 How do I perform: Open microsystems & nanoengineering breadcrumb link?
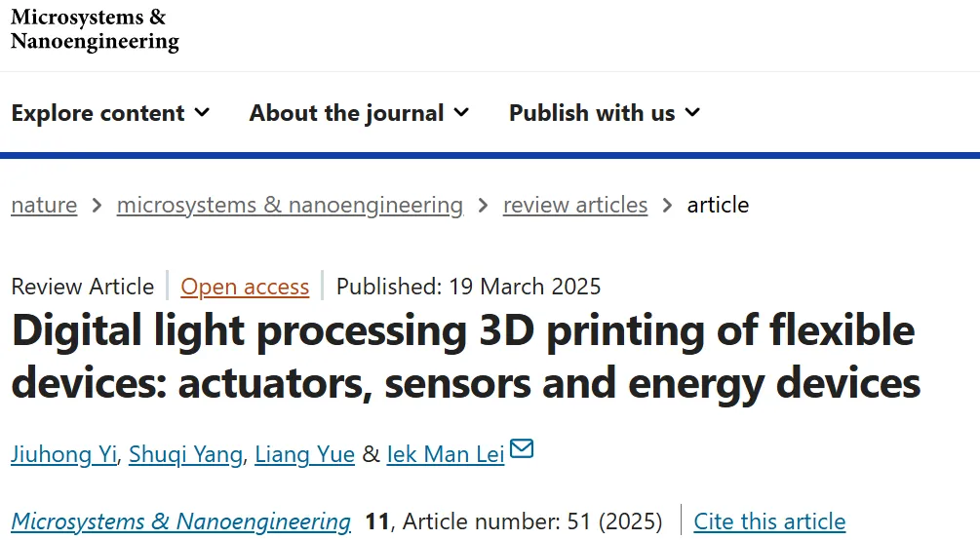(x=290, y=205)
